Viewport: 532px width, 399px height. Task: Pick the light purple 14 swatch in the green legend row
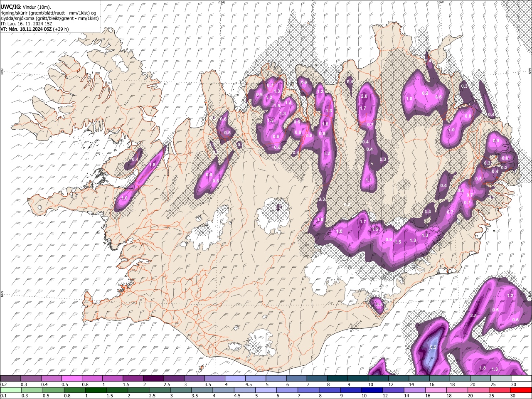click(x=416, y=390)
